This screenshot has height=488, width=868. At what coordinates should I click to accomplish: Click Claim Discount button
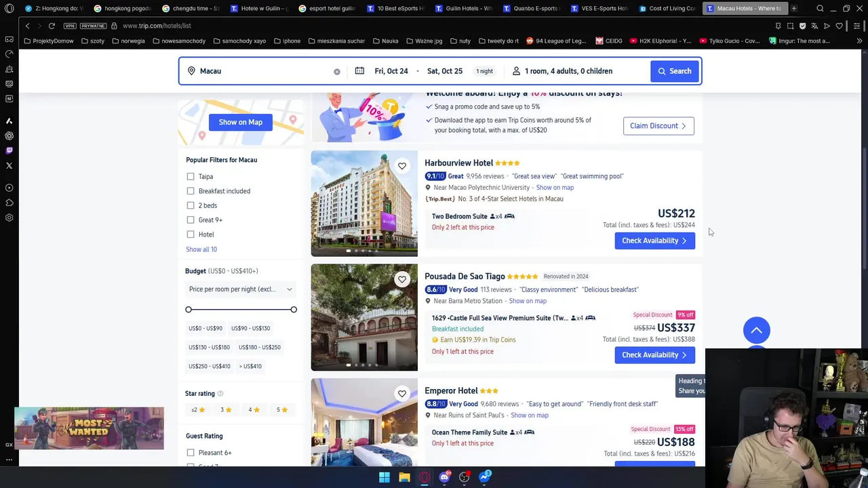coord(658,125)
